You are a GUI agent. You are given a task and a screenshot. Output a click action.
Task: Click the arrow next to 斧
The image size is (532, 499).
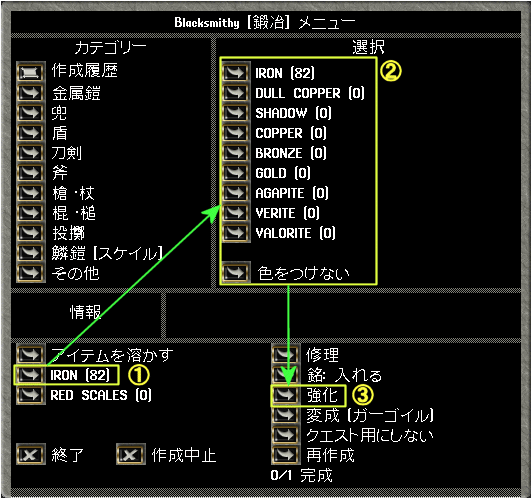pyautogui.click(x=31, y=172)
